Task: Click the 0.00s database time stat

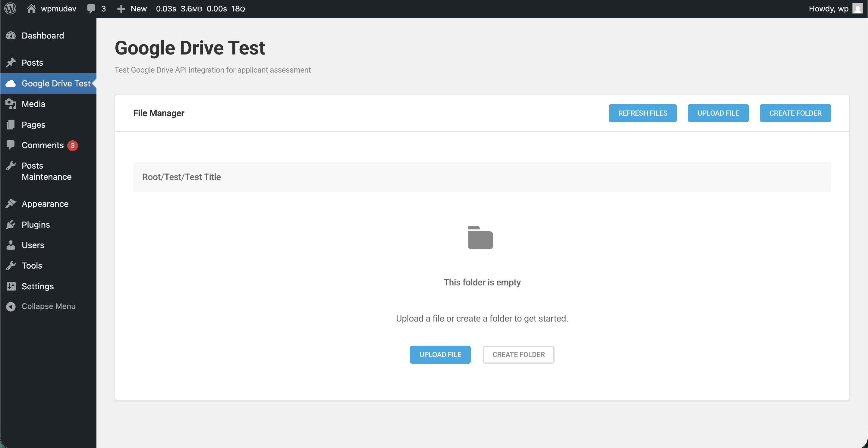Action: pos(217,9)
